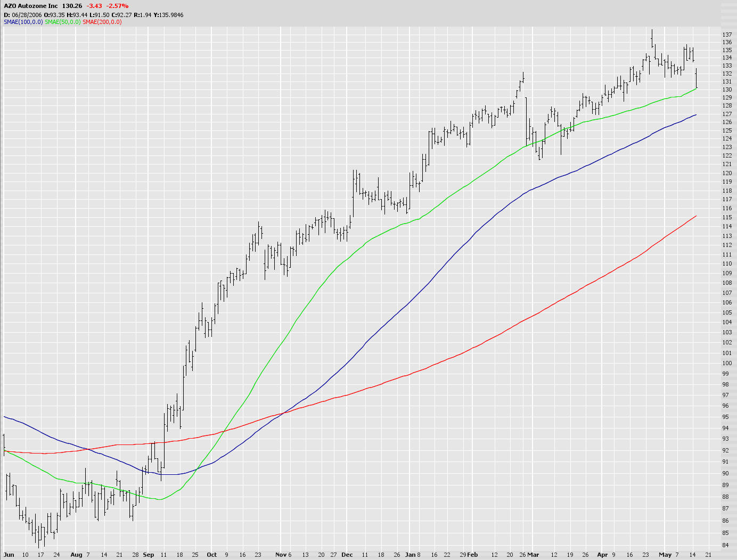Click the Sep label on date axis

149,555
